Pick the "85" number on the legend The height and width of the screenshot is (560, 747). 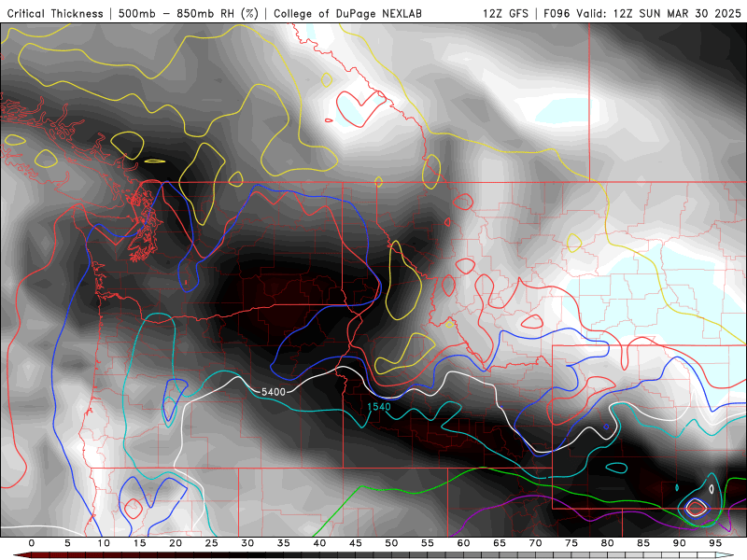(643, 543)
